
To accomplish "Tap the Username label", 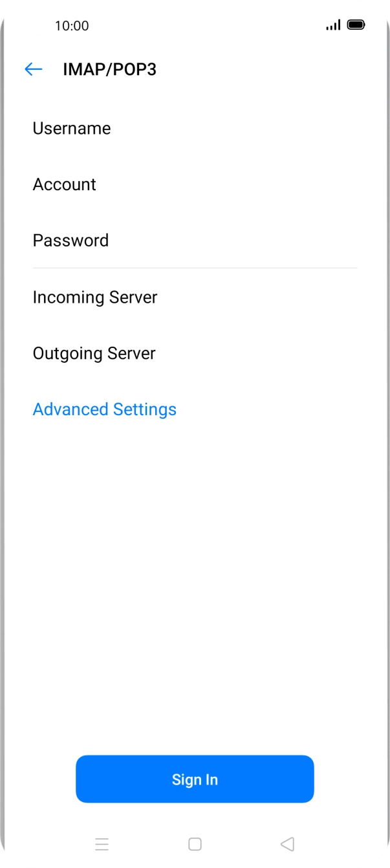I will pos(72,128).
